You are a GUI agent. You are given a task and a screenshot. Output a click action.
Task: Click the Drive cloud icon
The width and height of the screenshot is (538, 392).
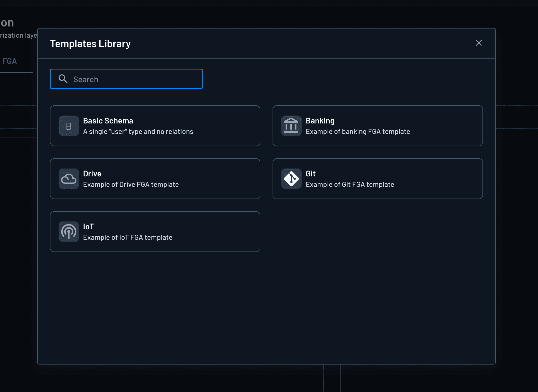tap(68, 179)
